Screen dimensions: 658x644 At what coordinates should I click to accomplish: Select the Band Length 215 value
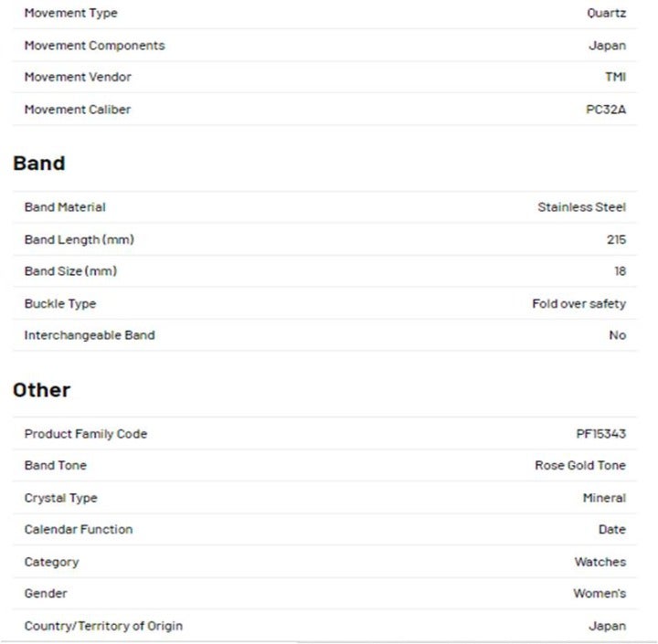616,239
